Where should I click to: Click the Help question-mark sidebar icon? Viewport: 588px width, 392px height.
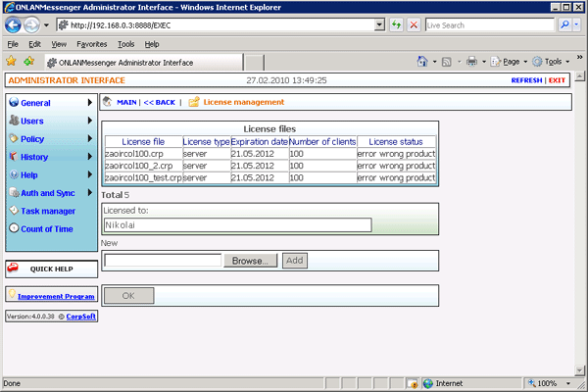click(x=14, y=174)
